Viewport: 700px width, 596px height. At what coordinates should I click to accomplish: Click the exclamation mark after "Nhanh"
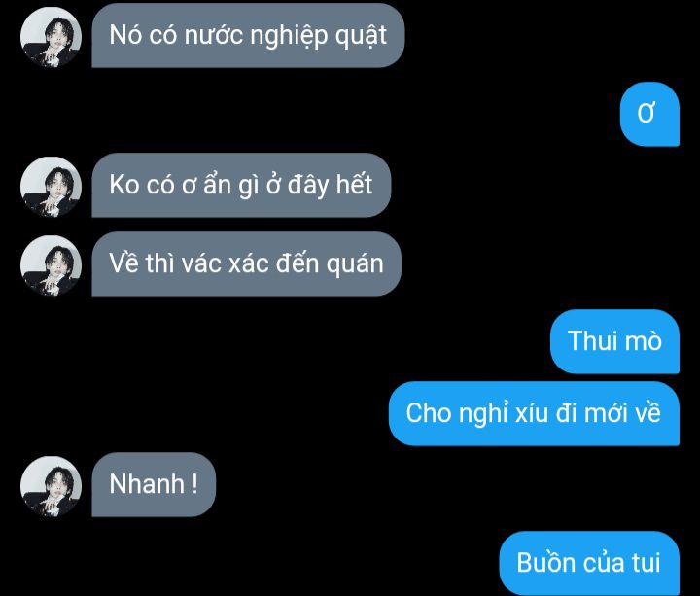[x=194, y=483]
